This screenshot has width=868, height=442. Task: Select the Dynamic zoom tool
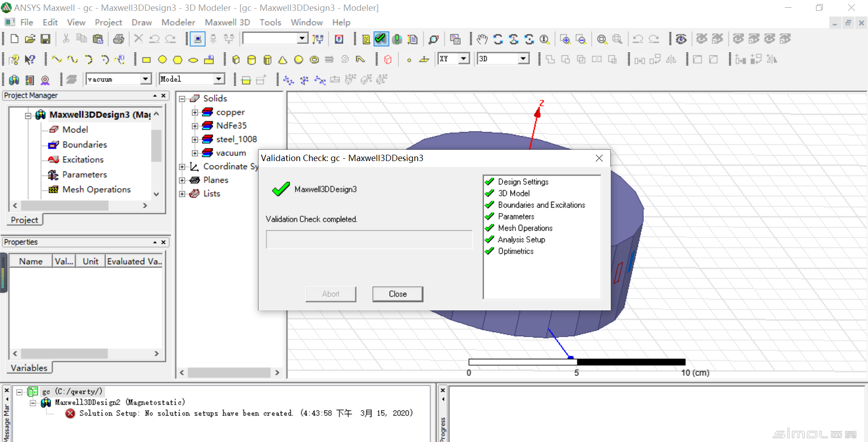pyautogui.click(x=545, y=39)
